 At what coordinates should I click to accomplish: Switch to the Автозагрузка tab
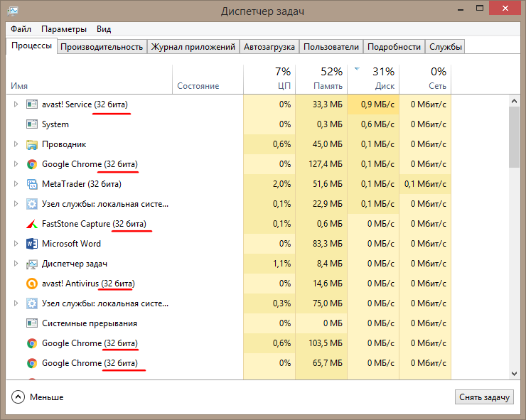point(269,47)
